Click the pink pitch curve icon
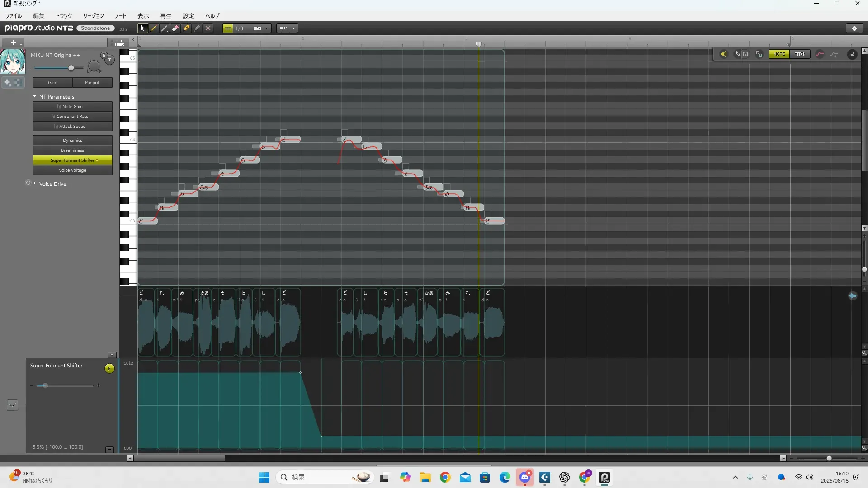 (820, 54)
